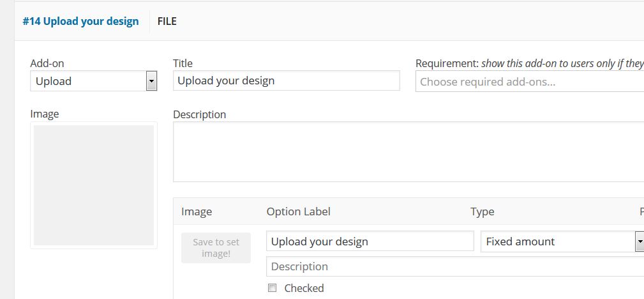Image resolution: width=644 pixels, height=299 pixels.
Task: Click the arrow button on Add-on select
Action: 151,81
